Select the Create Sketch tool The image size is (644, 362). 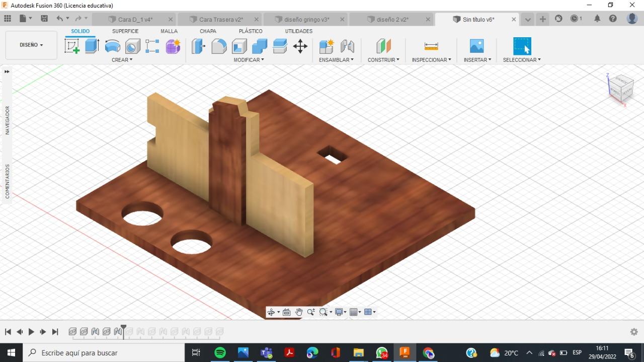pyautogui.click(x=72, y=46)
